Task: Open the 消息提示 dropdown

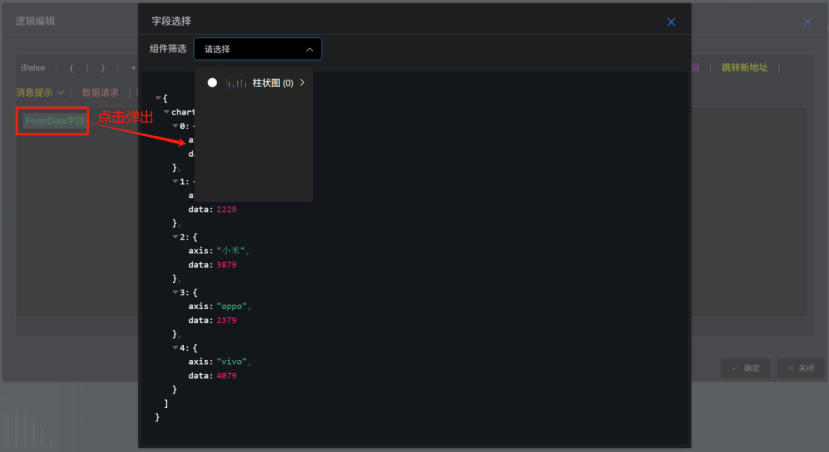Action: [x=39, y=93]
